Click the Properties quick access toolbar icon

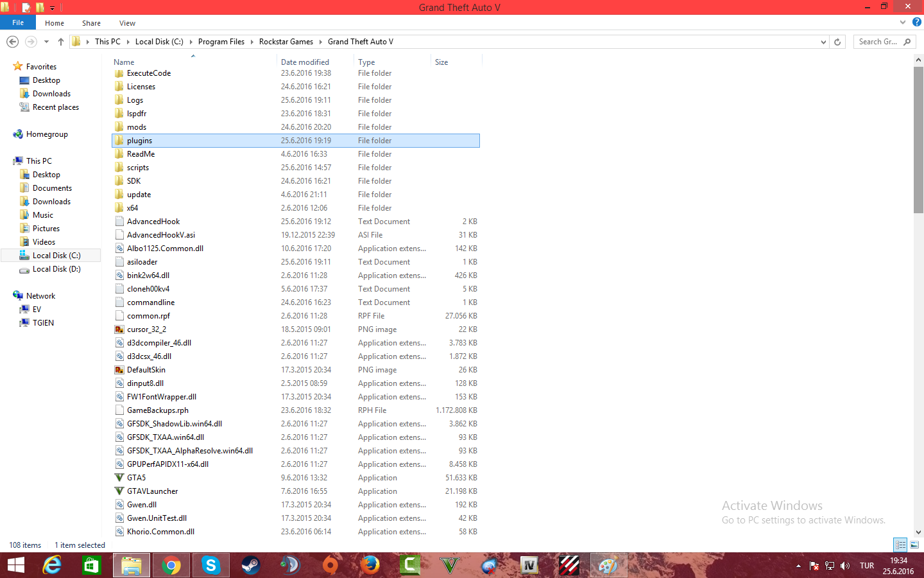(x=26, y=8)
